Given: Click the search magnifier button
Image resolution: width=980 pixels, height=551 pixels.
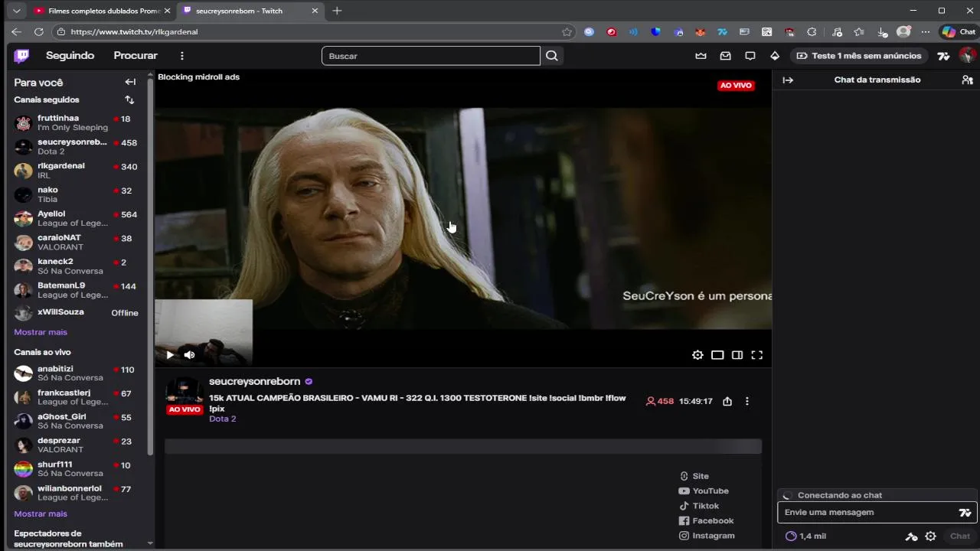Looking at the screenshot, I should pyautogui.click(x=552, y=56).
